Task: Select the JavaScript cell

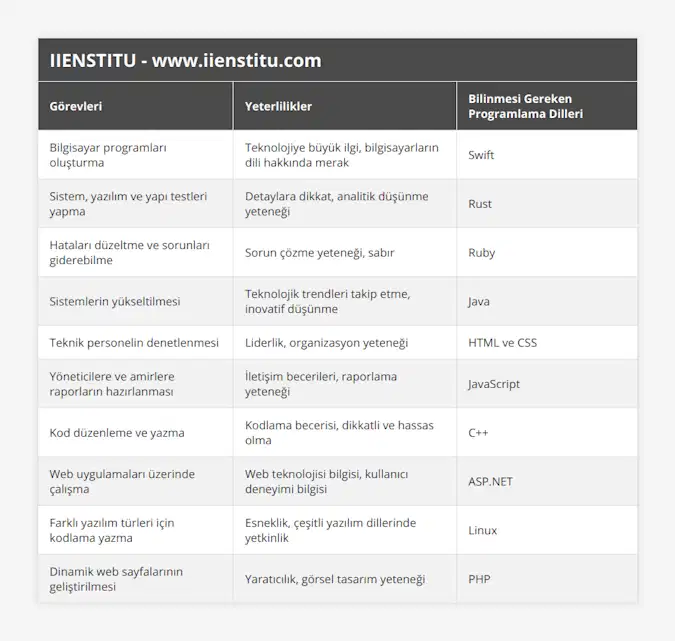Action: 494,384
